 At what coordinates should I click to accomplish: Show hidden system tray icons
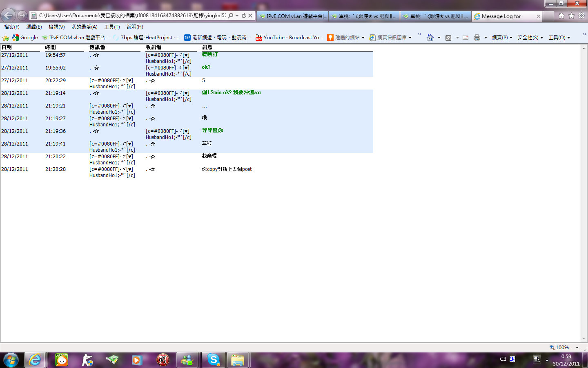point(547,360)
